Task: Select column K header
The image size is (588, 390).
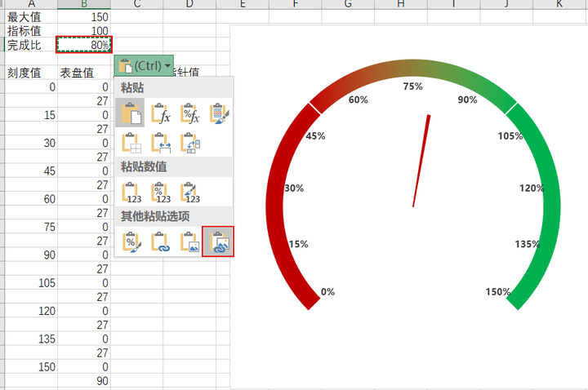Action: point(559,4)
